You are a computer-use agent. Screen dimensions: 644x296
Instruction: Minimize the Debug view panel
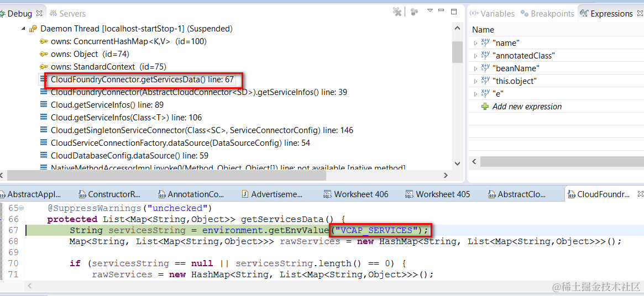pos(442,10)
